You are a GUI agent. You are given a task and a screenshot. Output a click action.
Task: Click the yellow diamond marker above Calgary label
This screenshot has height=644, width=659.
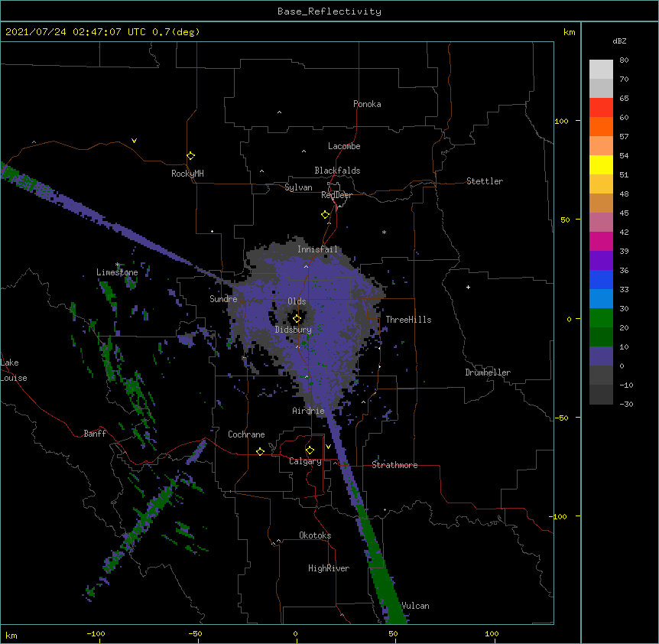(310, 450)
